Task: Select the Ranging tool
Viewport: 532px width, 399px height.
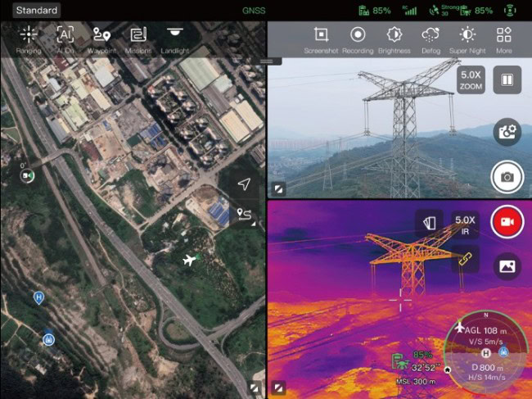Action: click(29, 40)
